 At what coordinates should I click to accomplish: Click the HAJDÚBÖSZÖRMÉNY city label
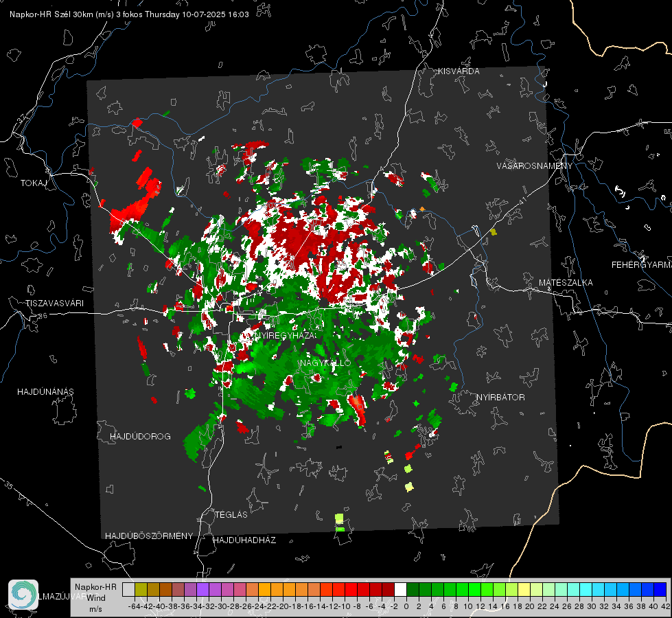point(149,536)
